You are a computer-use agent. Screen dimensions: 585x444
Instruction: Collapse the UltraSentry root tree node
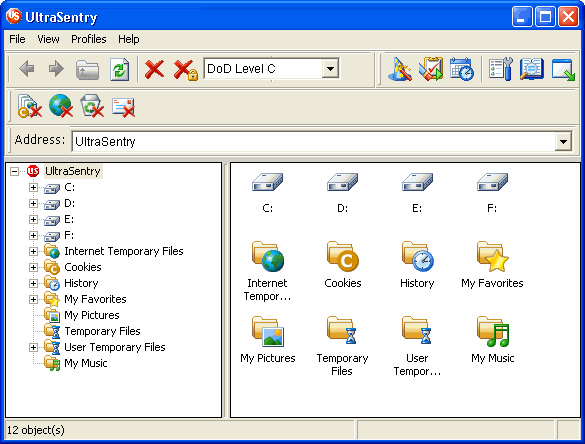pyautogui.click(x=15, y=171)
